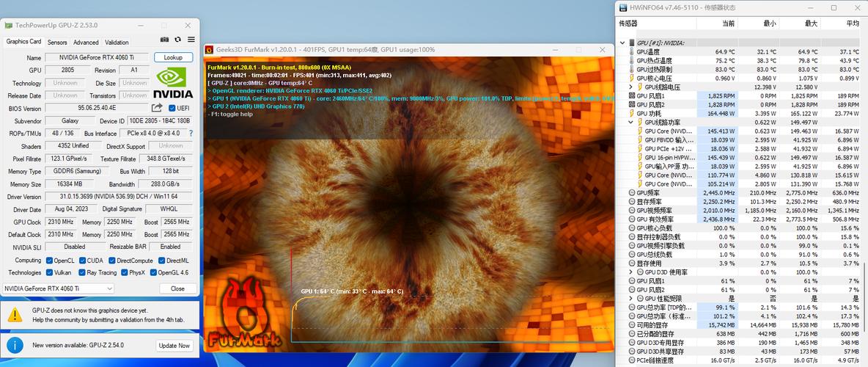Viewport: 868px width, 367px height.
Task: Expand the GPU线路电压 row
Action: (x=630, y=87)
